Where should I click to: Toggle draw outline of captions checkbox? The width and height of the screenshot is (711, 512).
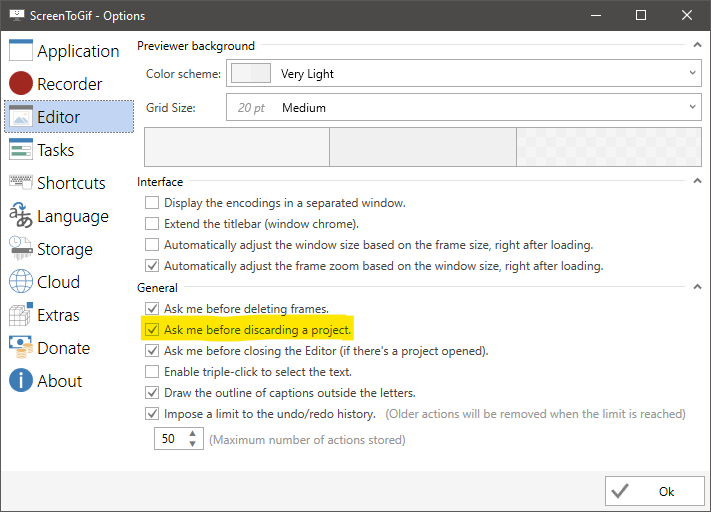[152, 392]
